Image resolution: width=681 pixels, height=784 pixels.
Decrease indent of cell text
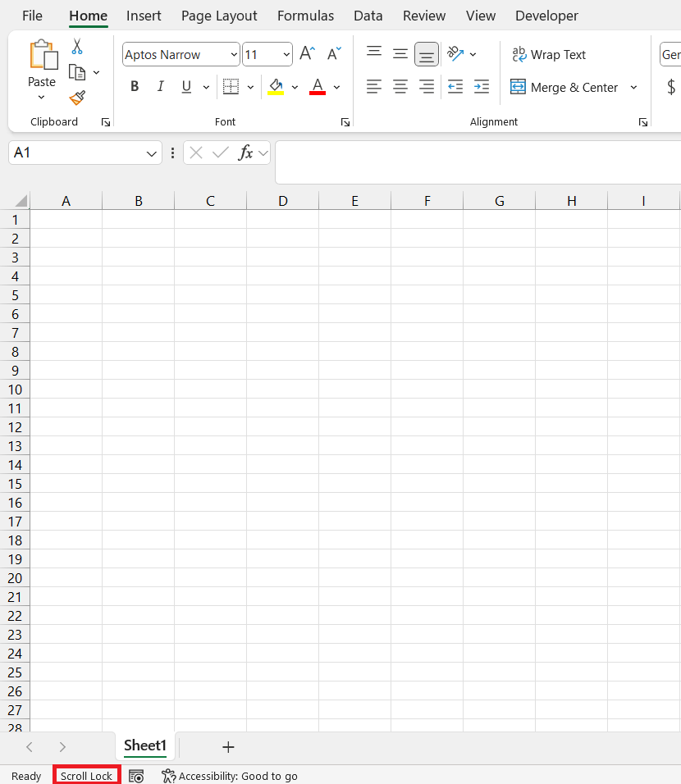click(x=455, y=86)
